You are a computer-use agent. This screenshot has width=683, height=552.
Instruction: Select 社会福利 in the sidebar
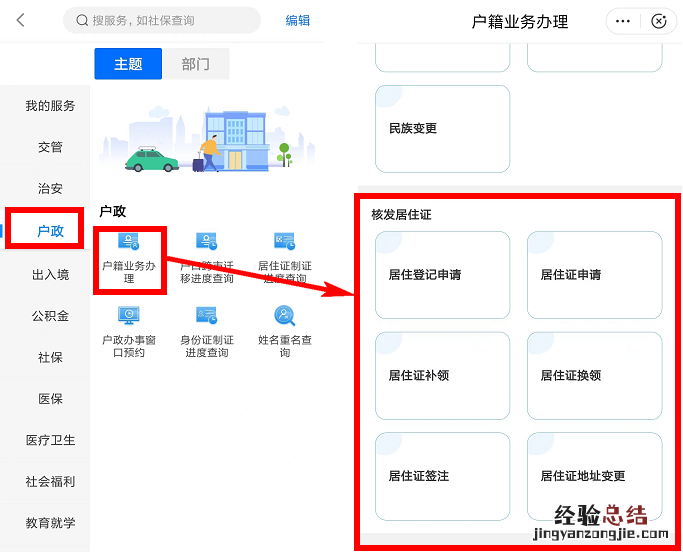[x=50, y=481]
